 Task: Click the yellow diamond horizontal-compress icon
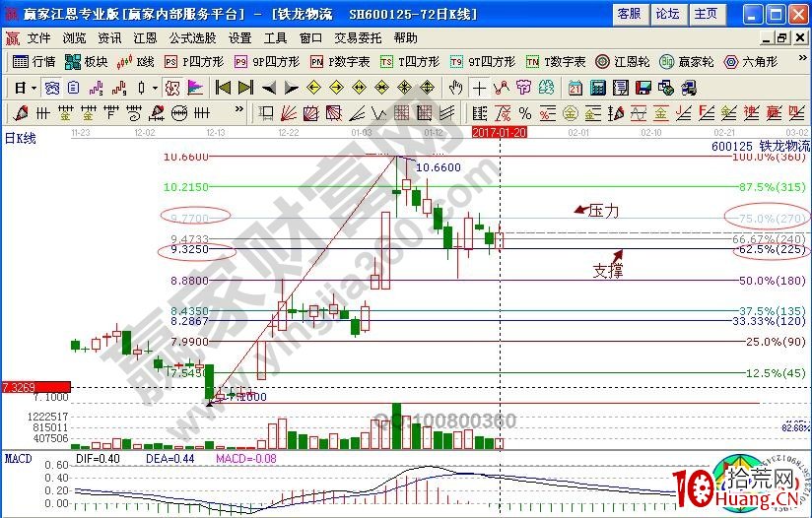[382, 88]
